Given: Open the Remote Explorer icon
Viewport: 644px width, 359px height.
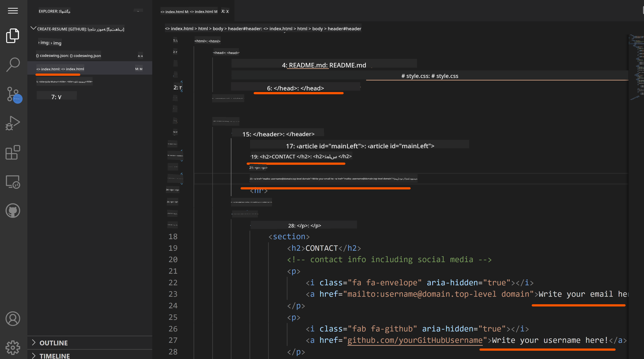Looking at the screenshot, I should coord(13,182).
